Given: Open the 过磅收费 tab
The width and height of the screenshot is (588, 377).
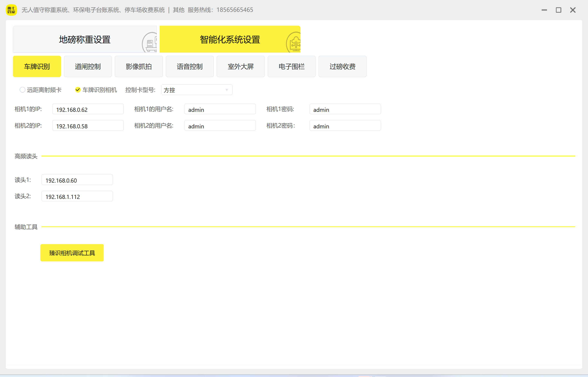Looking at the screenshot, I should (342, 66).
